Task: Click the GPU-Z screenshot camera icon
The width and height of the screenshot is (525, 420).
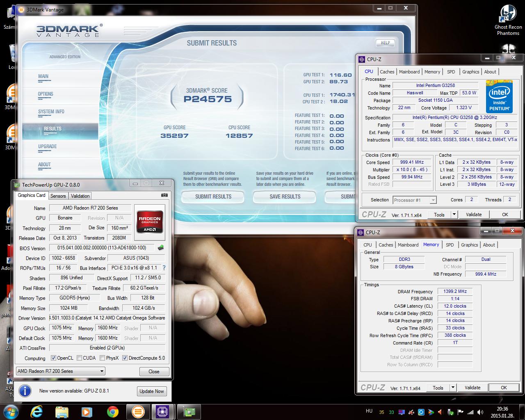Action: coord(164,195)
